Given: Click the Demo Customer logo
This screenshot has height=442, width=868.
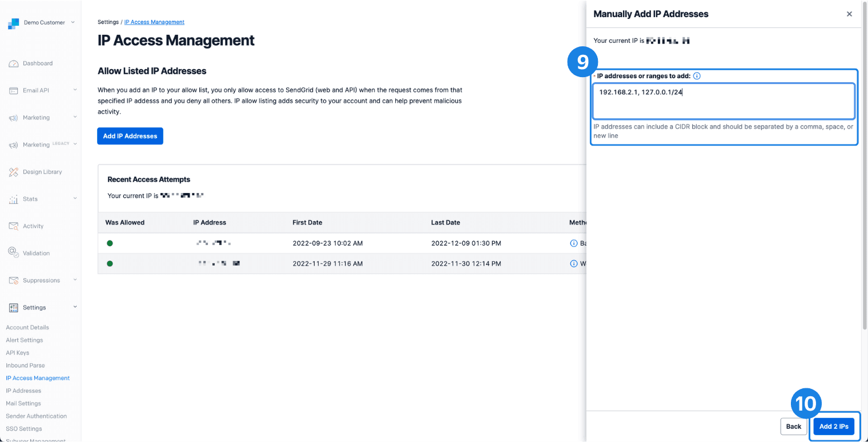Looking at the screenshot, I should 14,23.
